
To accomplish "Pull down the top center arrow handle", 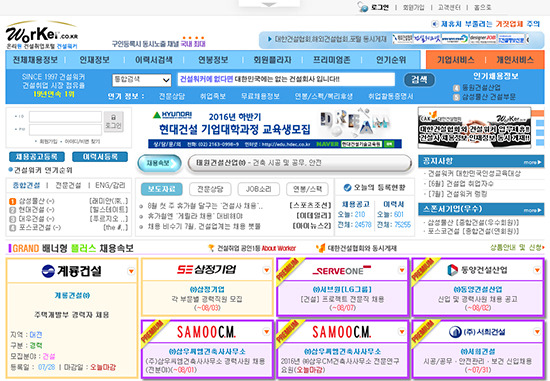I will [x=269, y=4].
